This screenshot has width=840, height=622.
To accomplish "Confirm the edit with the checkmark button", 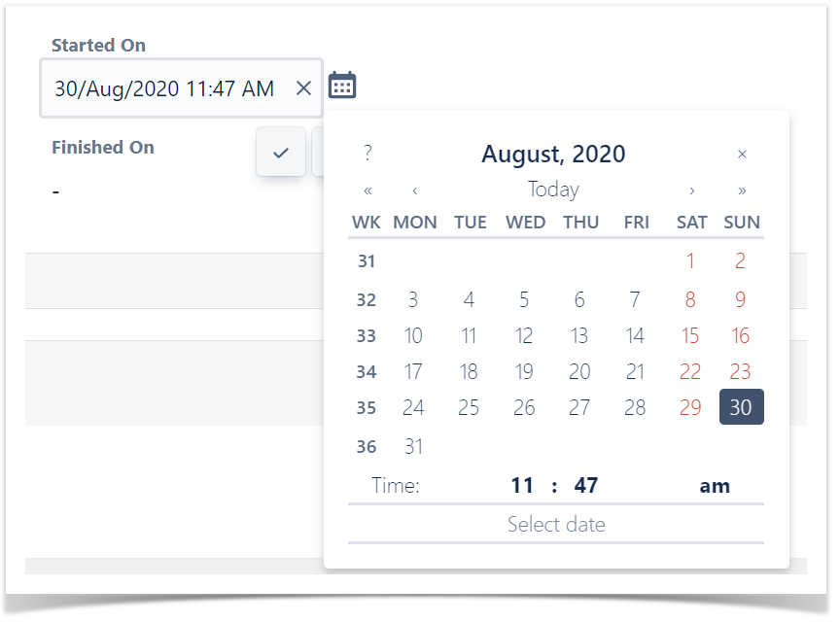I will point(281,153).
